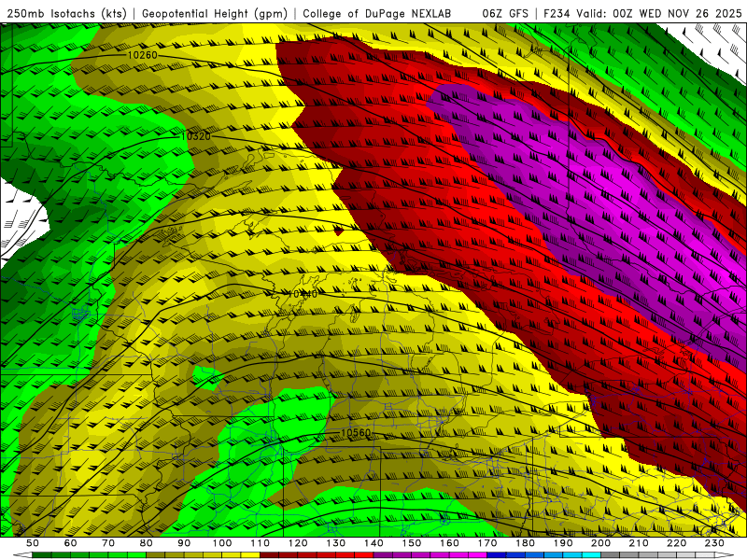747x560 pixels.
Task: Click the 120 value on the color scale
Action: [x=298, y=543]
